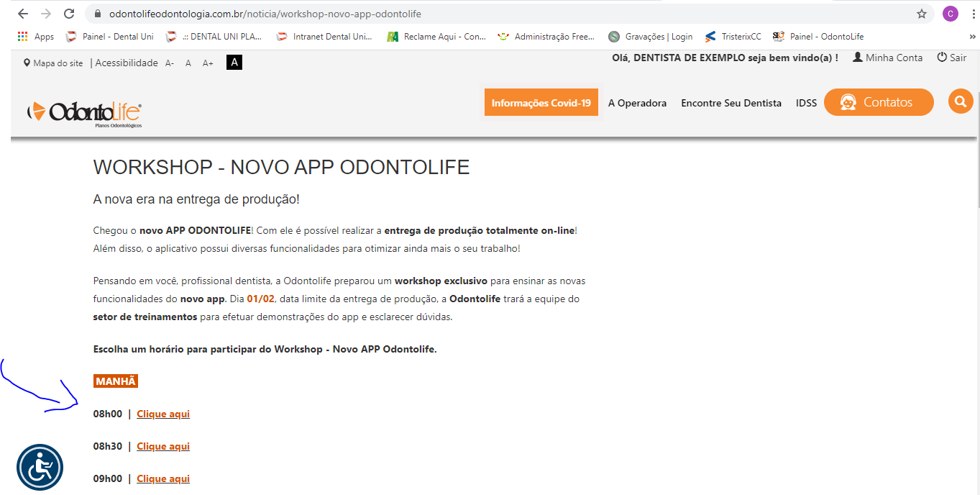Reload the page with the refresh icon
The image size is (980, 495).
click(69, 14)
